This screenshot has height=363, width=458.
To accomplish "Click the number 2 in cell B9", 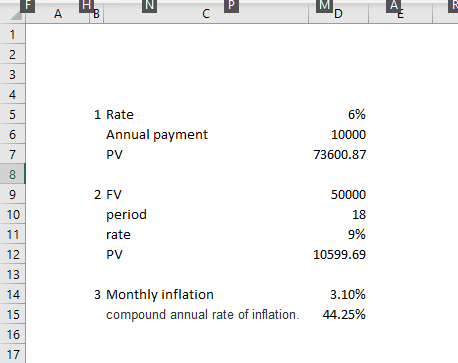I will click(x=97, y=195).
